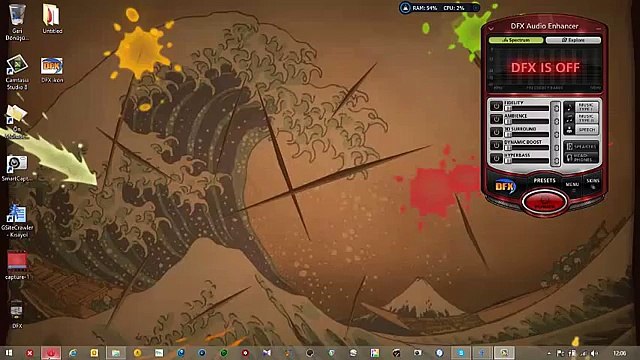Open the DFX Skins selector

(x=593, y=182)
